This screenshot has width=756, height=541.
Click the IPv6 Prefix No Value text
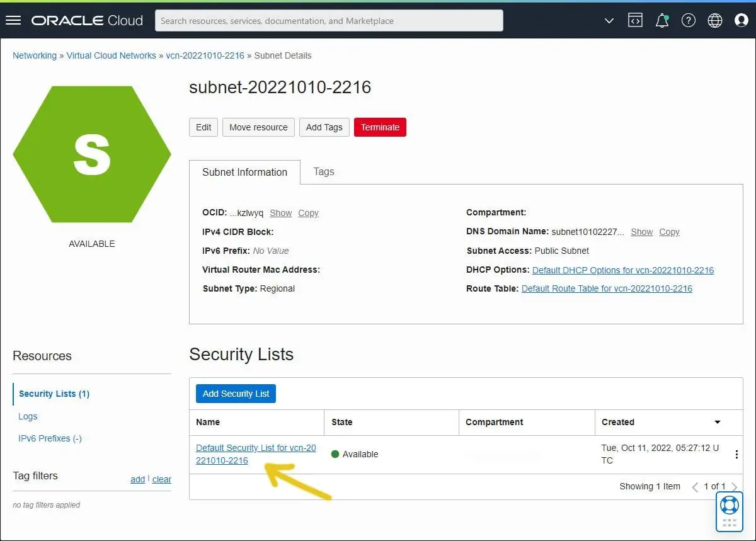[x=271, y=251]
